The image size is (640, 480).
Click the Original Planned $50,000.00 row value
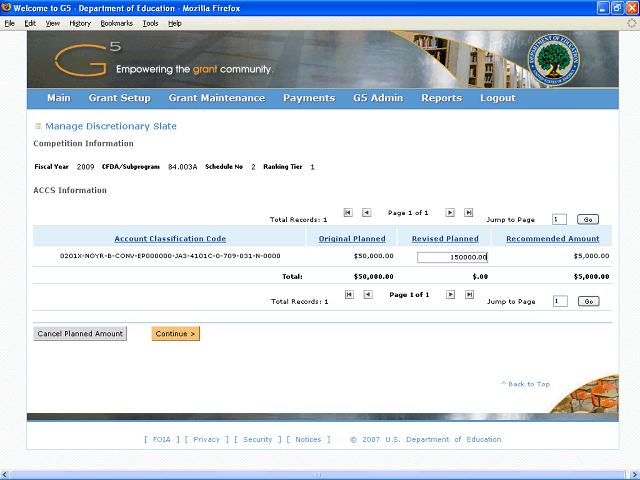point(373,256)
